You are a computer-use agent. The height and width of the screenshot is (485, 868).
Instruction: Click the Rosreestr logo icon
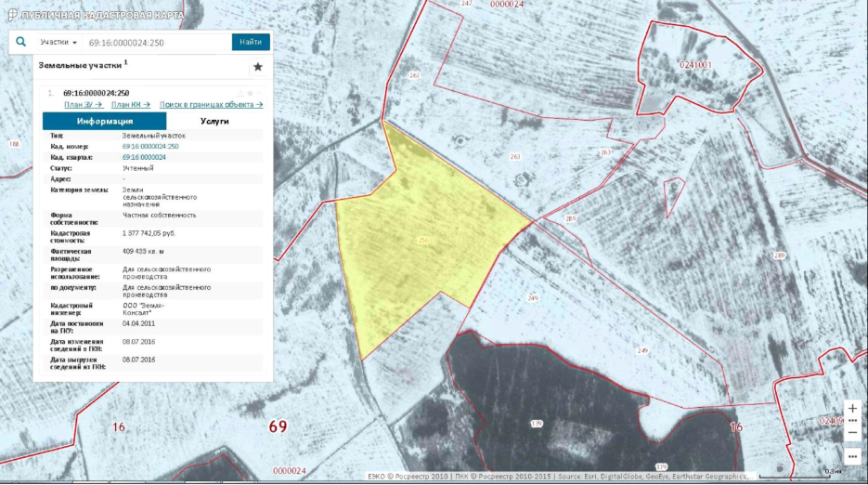point(11,15)
